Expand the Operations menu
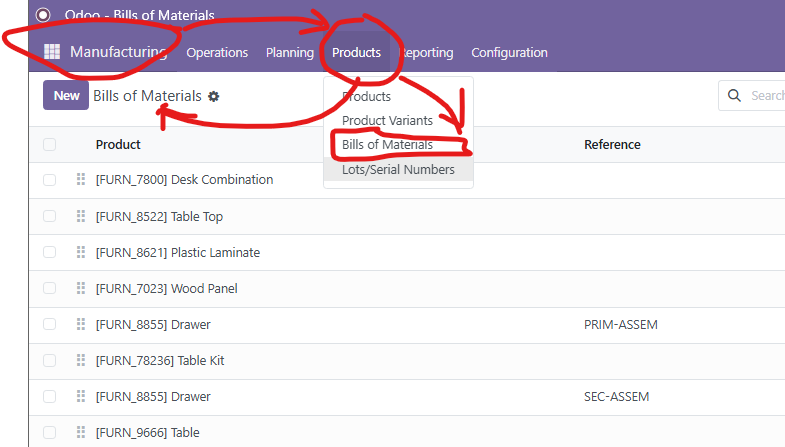785x447 pixels. [217, 53]
